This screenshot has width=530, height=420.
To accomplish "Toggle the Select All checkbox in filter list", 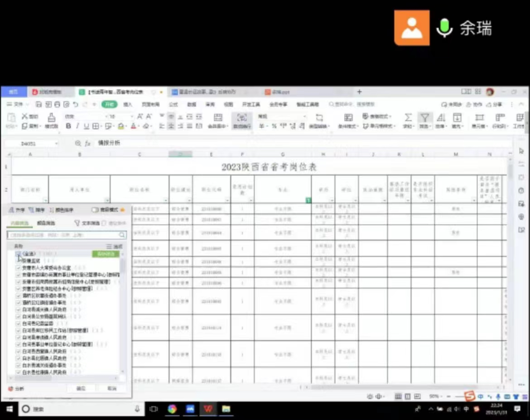I will [18, 254].
